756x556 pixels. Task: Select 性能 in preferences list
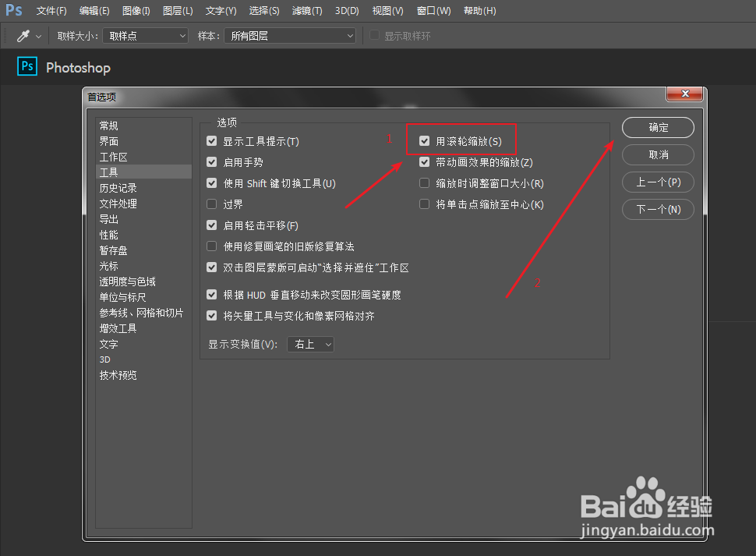[143, 235]
